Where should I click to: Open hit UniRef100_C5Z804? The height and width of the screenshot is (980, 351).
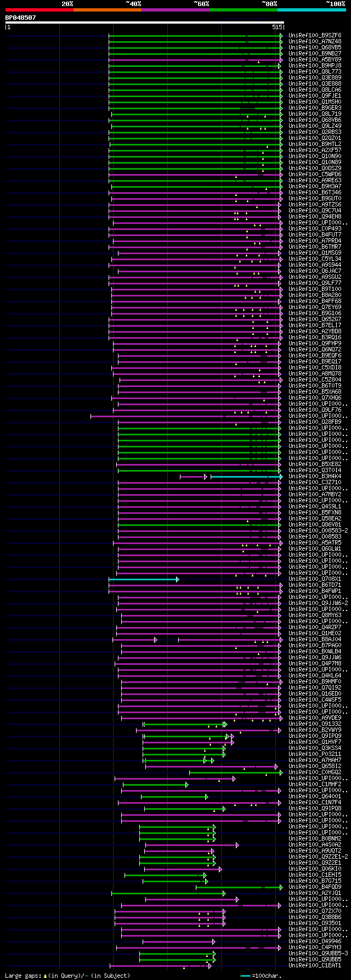coord(315,380)
